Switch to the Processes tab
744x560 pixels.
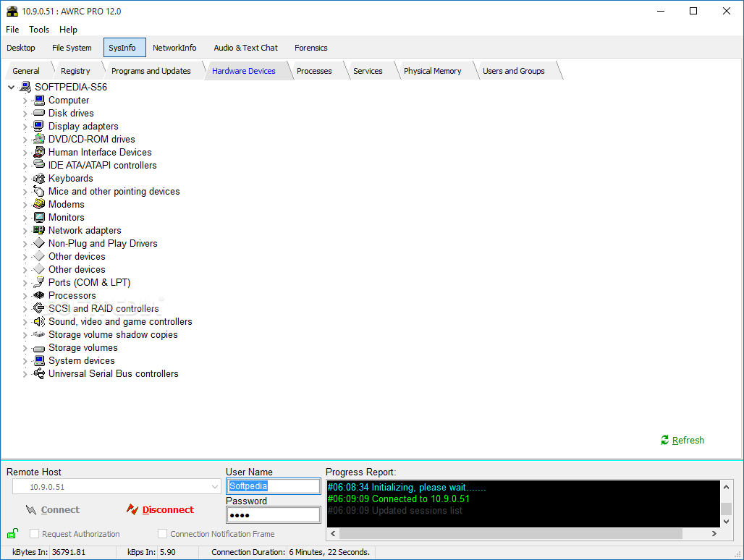314,71
